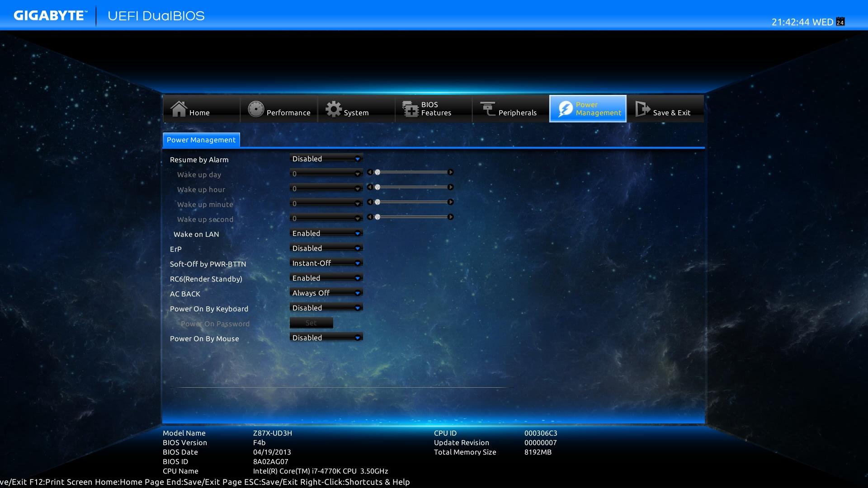Click right arrow of Wake up hour slider

click(x=450, y=187)
